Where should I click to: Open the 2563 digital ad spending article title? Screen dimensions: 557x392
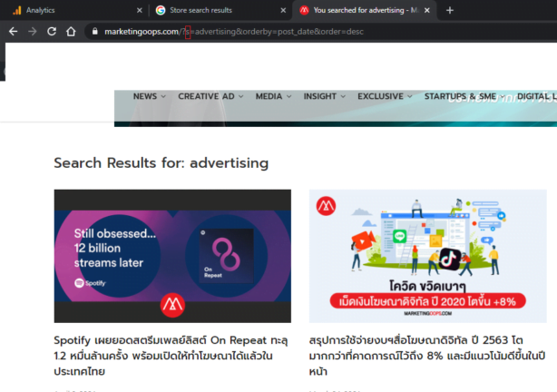[x=427, y=356]
